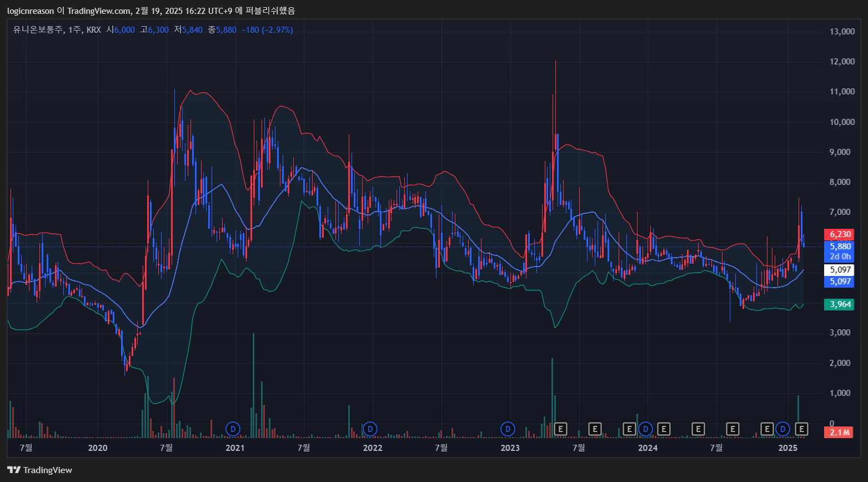The width and height of the screenshot is (868, 482).
Task: Select the white 5,097 price label
Action: (x=840, y=270)
